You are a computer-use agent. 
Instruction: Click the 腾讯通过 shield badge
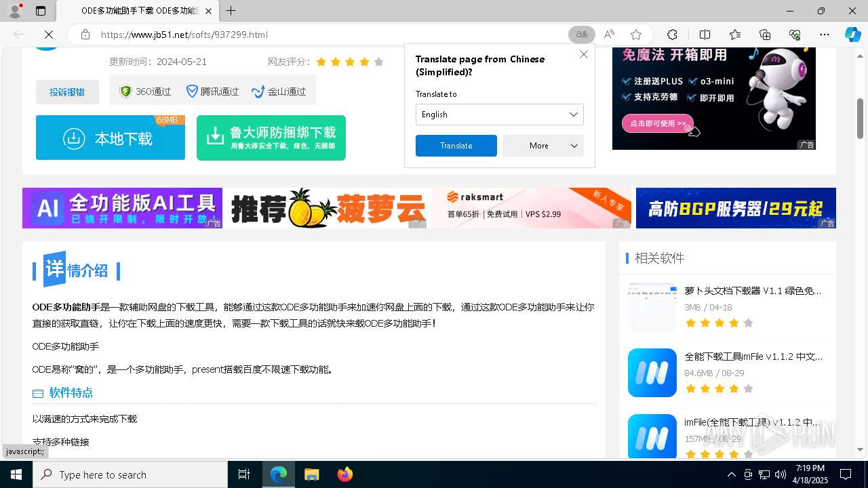pyautogui.click(x=212, y=91)
